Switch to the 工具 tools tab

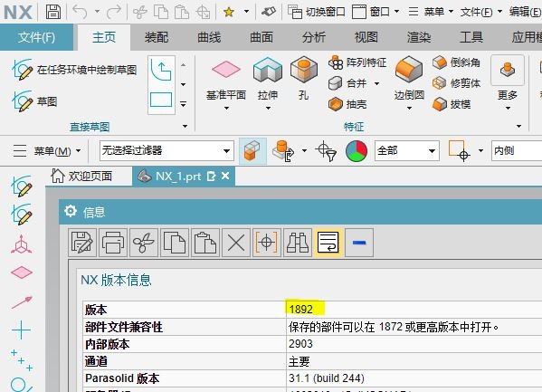[x=471, y=37]
